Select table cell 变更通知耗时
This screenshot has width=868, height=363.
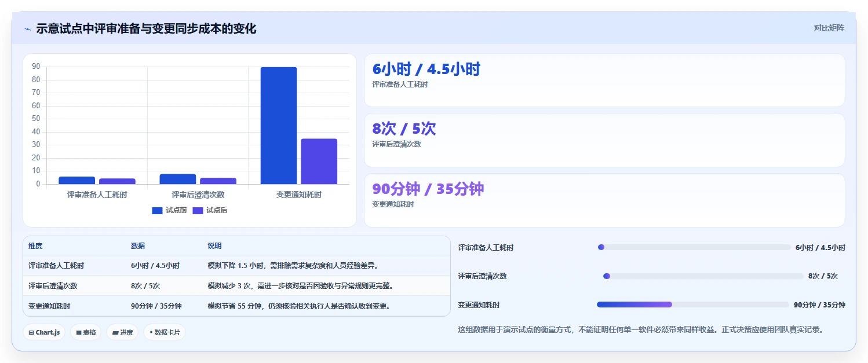[x=49, y=306]
